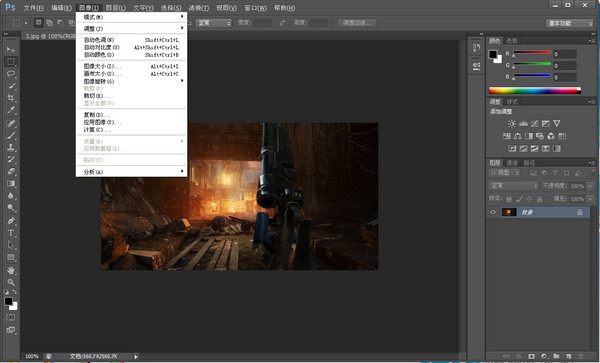
Task: Open the selection style 正常 dropdown
Action: (214, 23)
